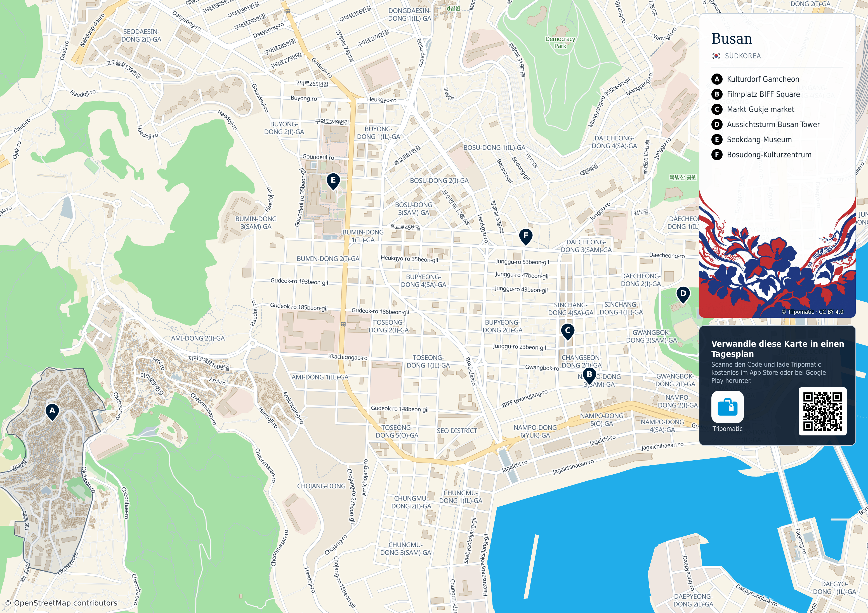This screenshot has height=613, width=868.
Task: Click Bosudong-Kulturzentrum legend entry
Action: [x=769, y=155]
